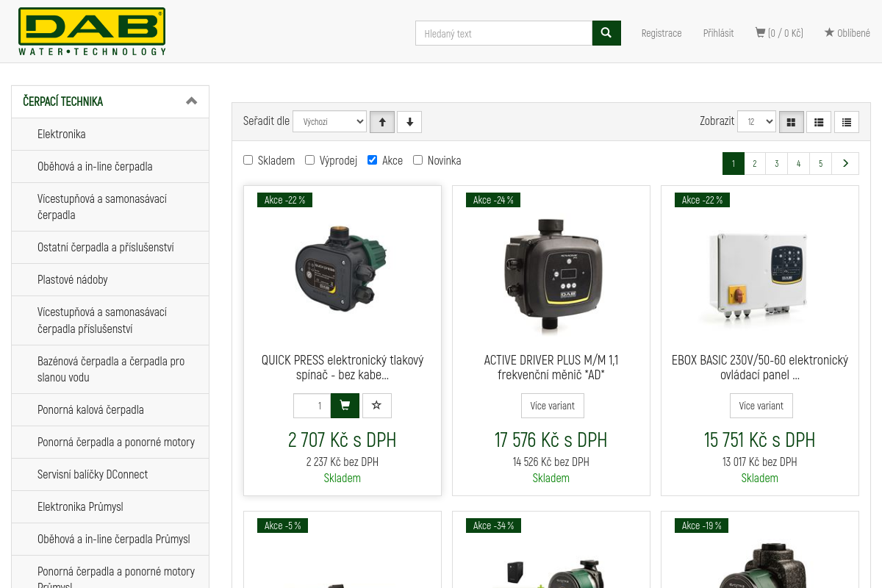The height and width of the screenshot is (588, 882).
Task: Click Více variant under EBOX BASIC
Action: (x=761, y=406)
